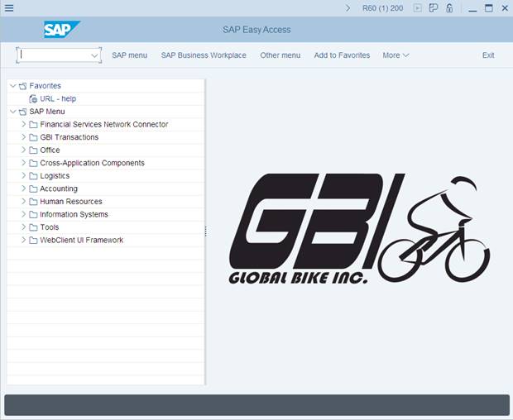Click the URL - help web icon
The width and height of the screenshot is (513, 420).
tap(33, 98)
